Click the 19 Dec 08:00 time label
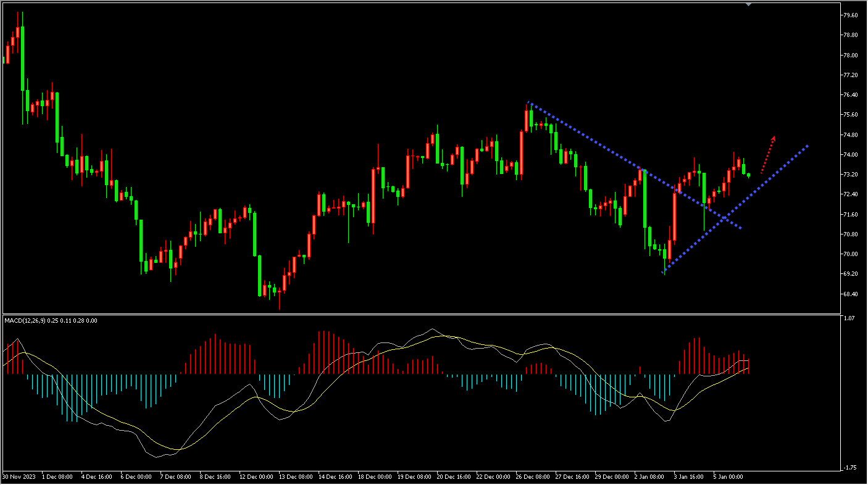The height and width of the screenshot is (485, 868). [415, 477]
